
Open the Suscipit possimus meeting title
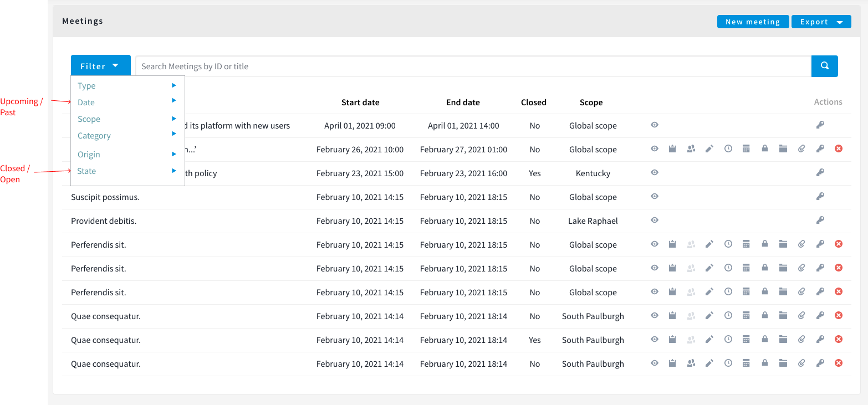click(x=103, y=197)
